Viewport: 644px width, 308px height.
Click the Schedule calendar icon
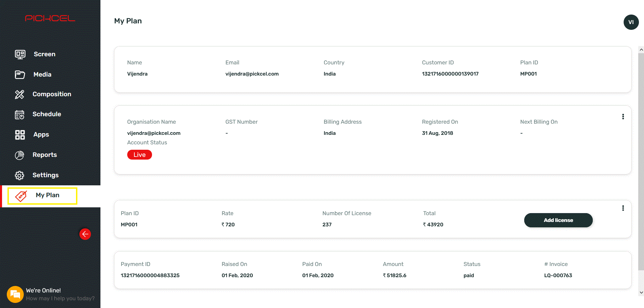(20, 115)
